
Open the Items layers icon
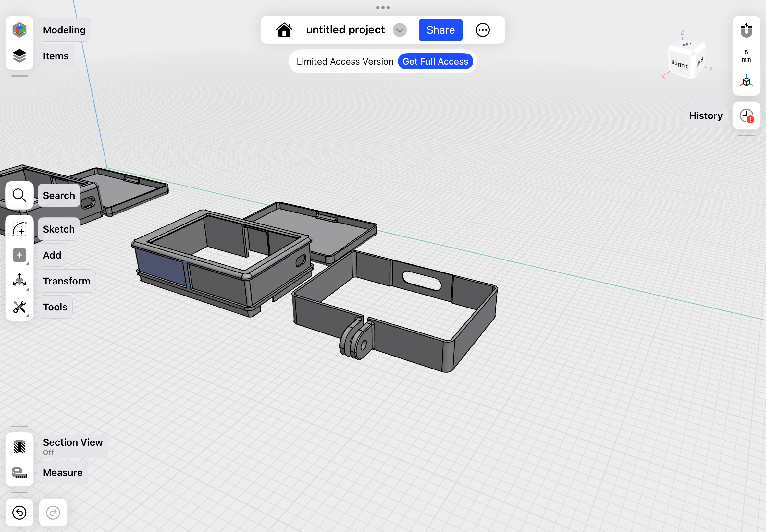click(19, 56)
